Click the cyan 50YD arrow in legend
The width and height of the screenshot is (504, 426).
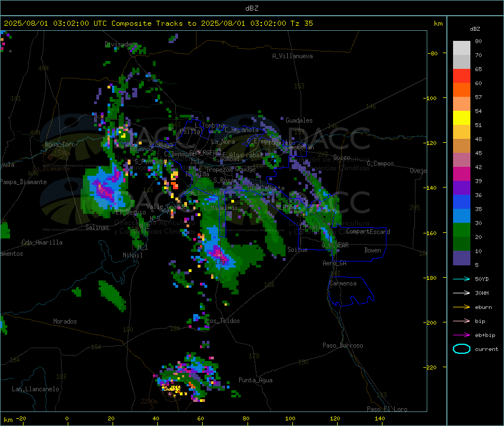coord(461,279)
